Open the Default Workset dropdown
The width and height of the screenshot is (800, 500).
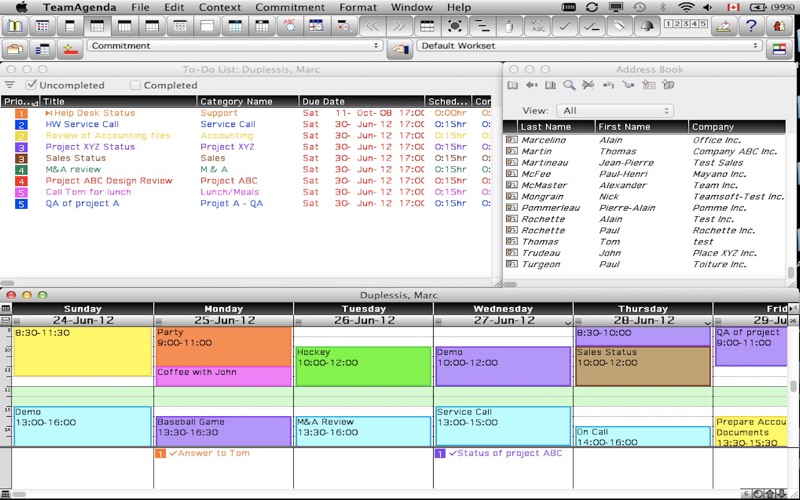pos(590,45)
